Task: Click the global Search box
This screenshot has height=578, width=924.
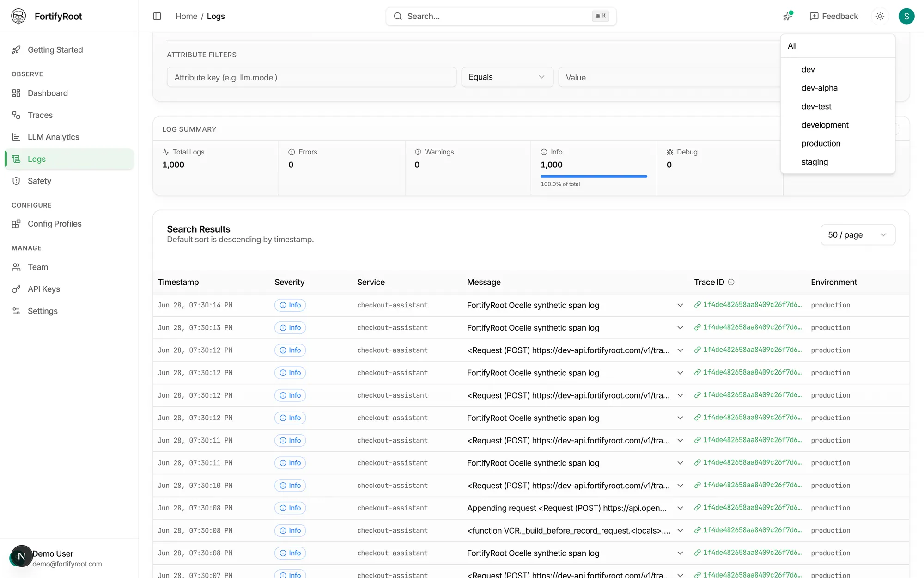Action: coord(501,16)
